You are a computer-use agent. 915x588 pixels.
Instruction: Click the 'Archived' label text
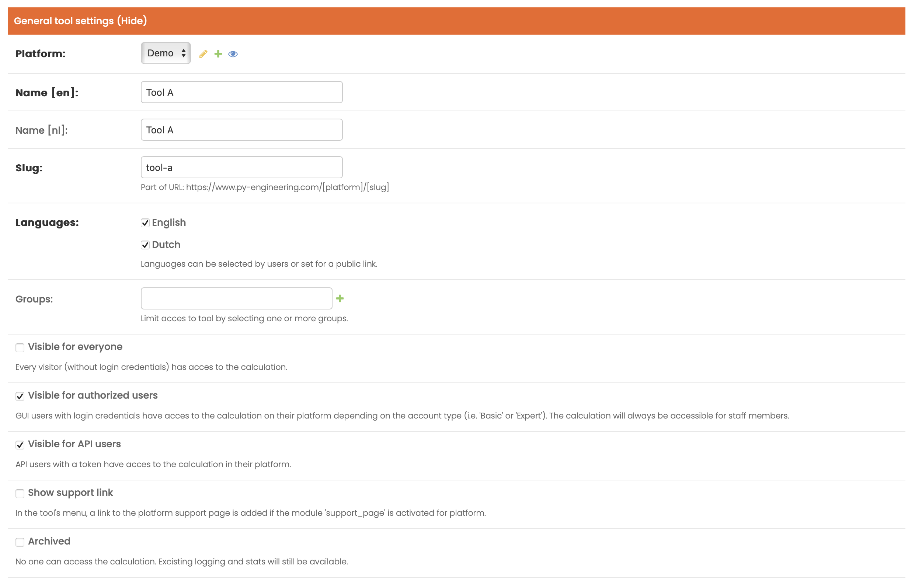pyautogui.click(x=49, y=541)
